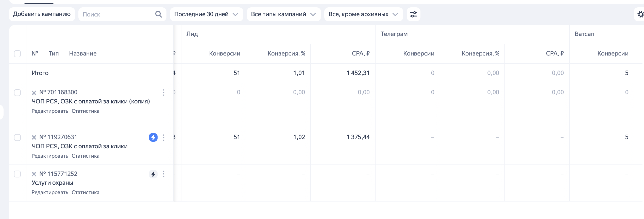This screenshot has width=644, height=219.
Task: Expand the Последние 30 дней period dropdown
Action: (x=206, y=14)
